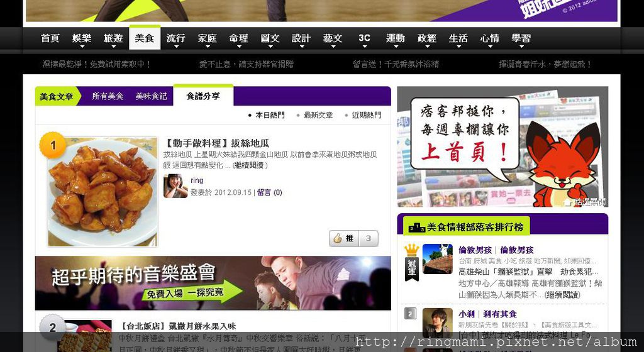644x352 pixels.
Task: Open author ring's profile name
Action: point(197,180)
